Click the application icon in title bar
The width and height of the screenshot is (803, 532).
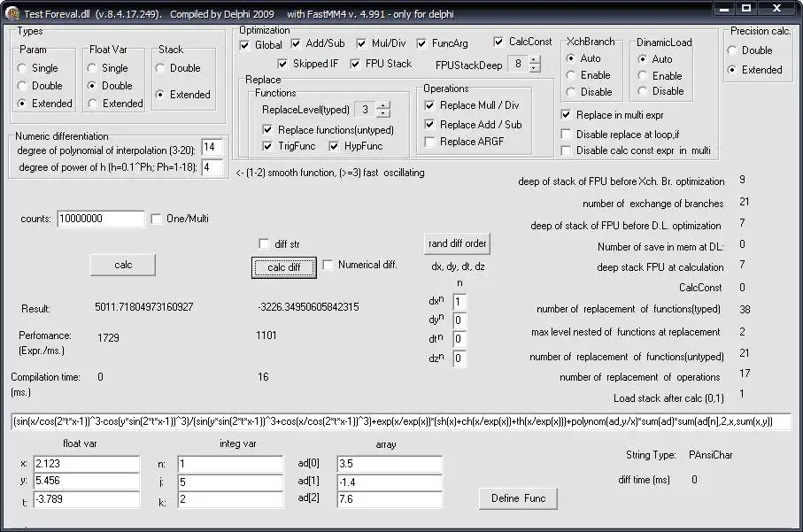12,13
